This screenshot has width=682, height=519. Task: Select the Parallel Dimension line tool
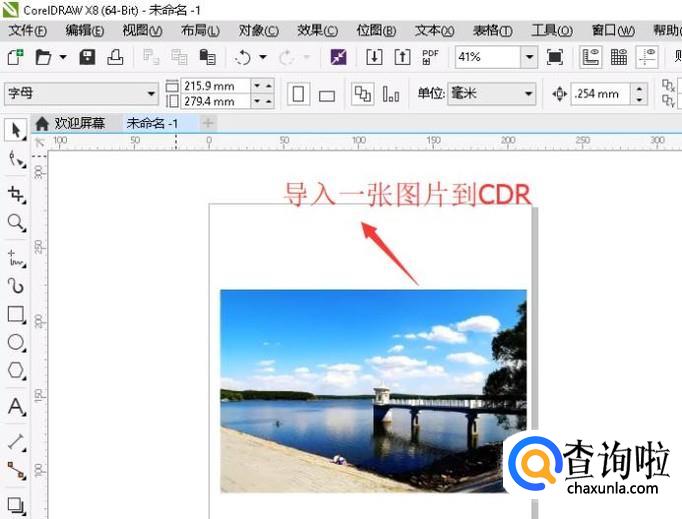[16, 442]
